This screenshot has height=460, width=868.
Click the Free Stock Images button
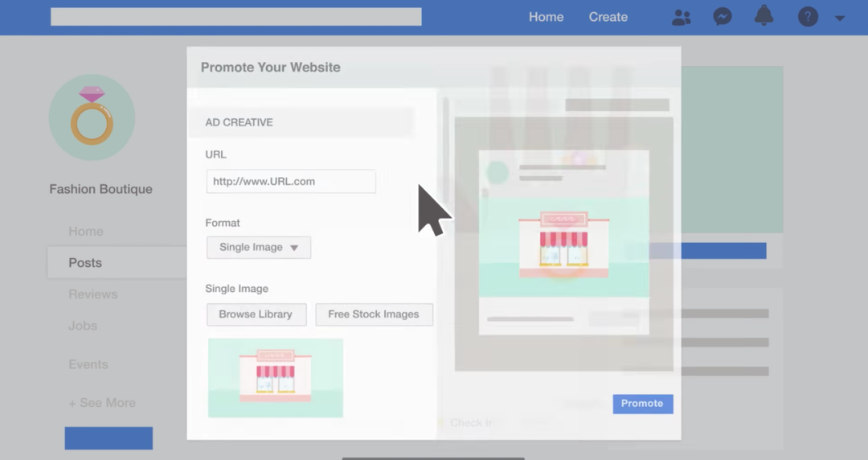(375, 314)
